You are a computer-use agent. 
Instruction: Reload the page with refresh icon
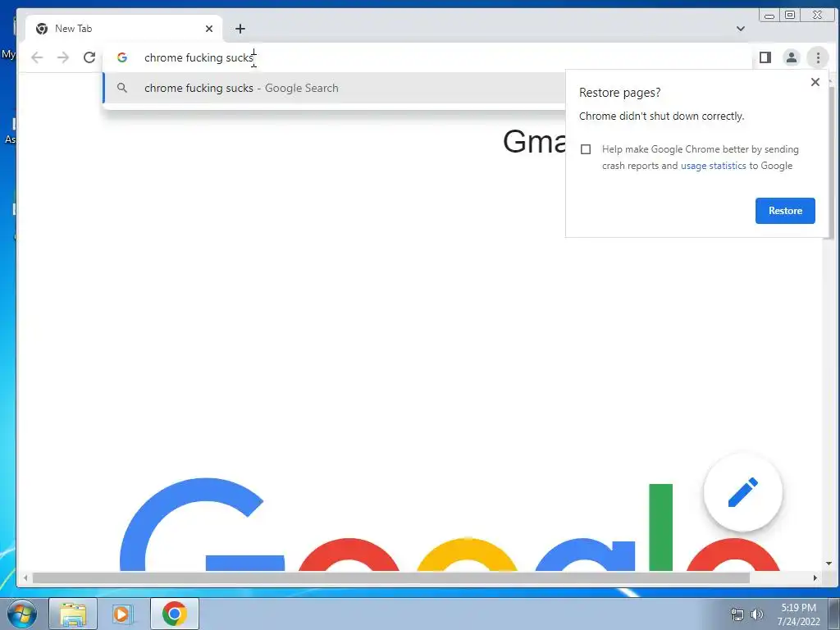(89, 57)
